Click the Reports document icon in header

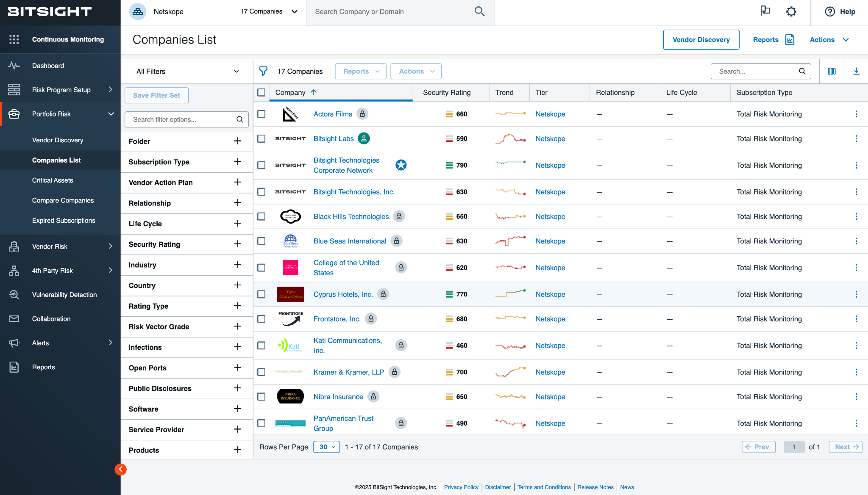[x=790, y=39]
